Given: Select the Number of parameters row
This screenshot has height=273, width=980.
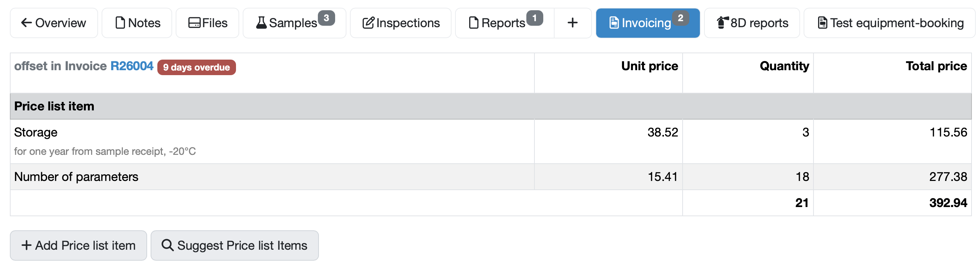Looking at the screenshot, I should click(491, 177).
